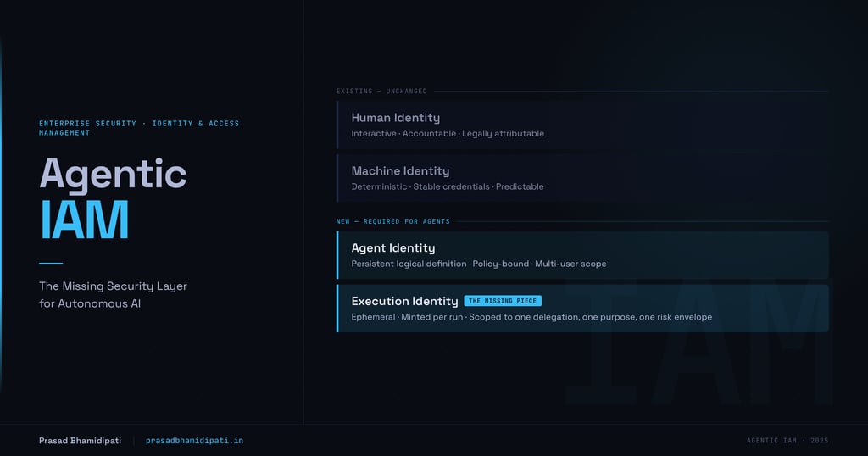Click the large blue IAM heading

(84, 220)
